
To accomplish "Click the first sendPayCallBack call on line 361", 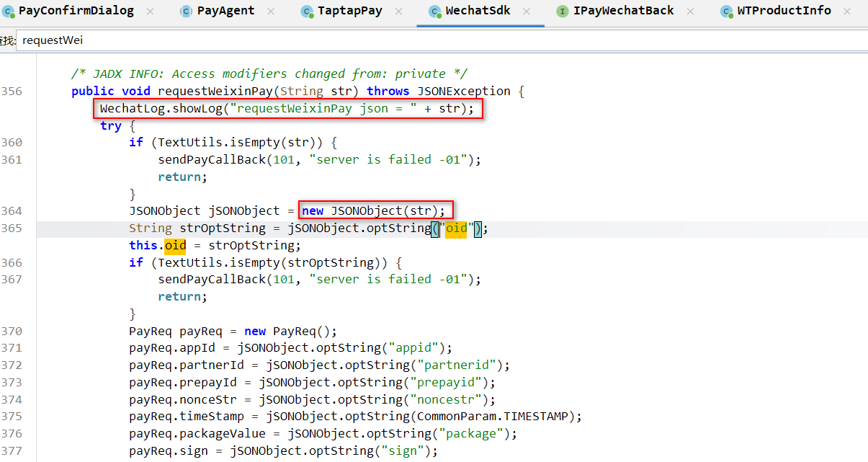I will [212, 159].
